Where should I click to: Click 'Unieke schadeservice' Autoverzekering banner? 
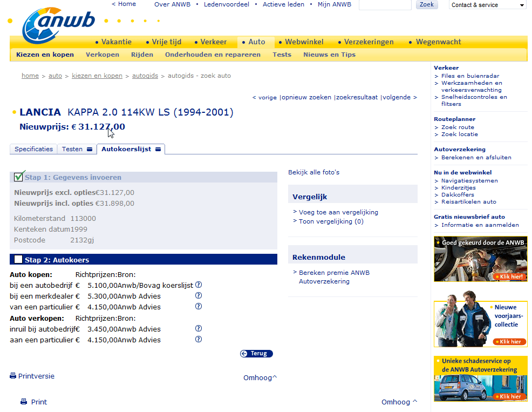[x=480, y=379]
